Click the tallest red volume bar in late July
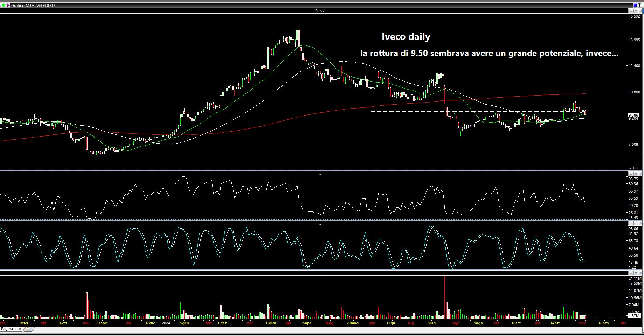 pyautogui.click(x=445, y=297)
